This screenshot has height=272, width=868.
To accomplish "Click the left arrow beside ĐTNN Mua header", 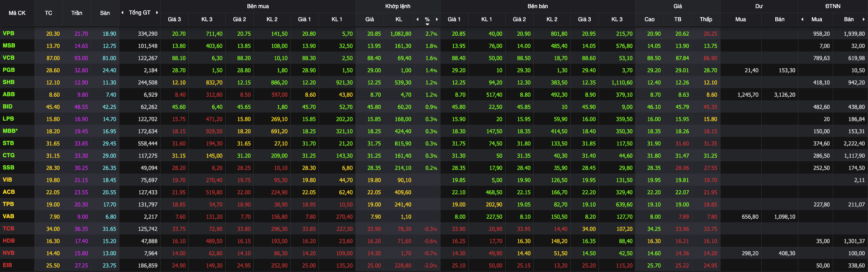I will coord(802,19).
